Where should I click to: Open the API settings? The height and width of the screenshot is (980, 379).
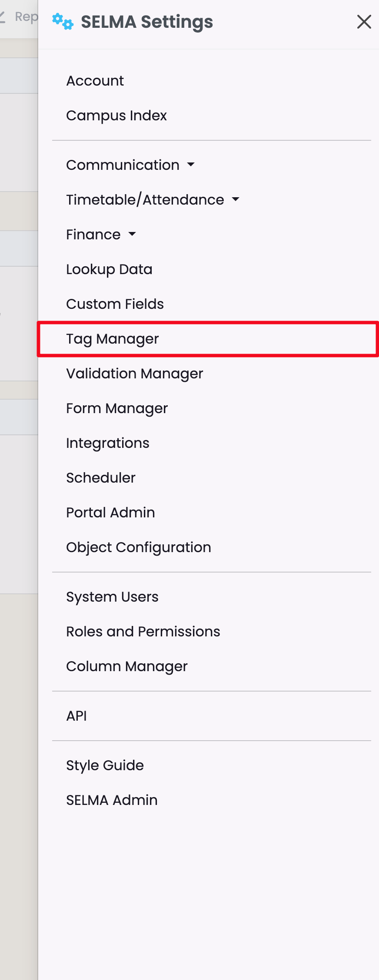point(76,716)
